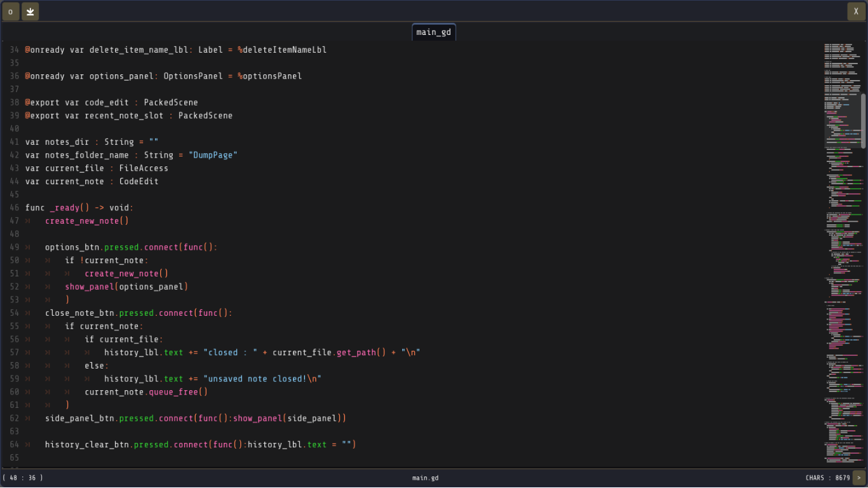Expand the side panel with the > button
The width and height of the screenshot is (868, 488).
[x=858, y=478]
